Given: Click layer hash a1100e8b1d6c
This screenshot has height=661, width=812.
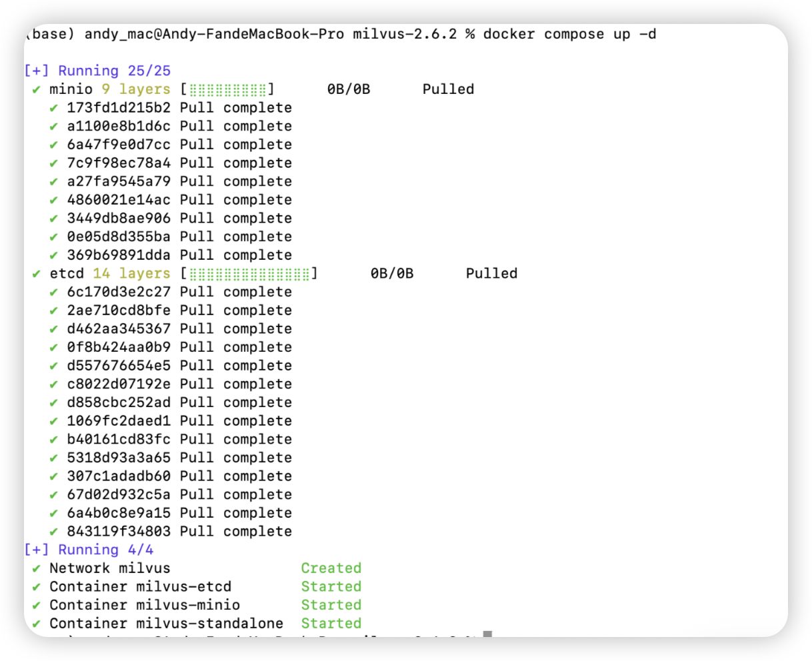Looking at the screenshot, I should pos(119,127).
